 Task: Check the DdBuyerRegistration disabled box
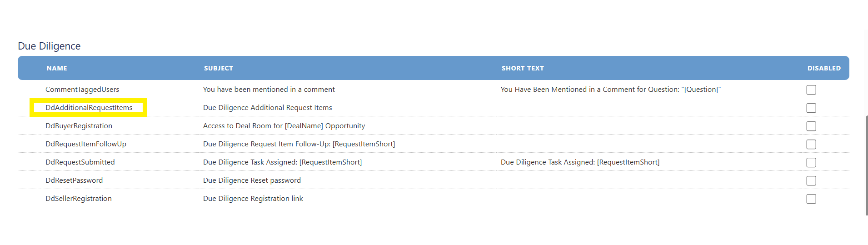tap(811, 126)
